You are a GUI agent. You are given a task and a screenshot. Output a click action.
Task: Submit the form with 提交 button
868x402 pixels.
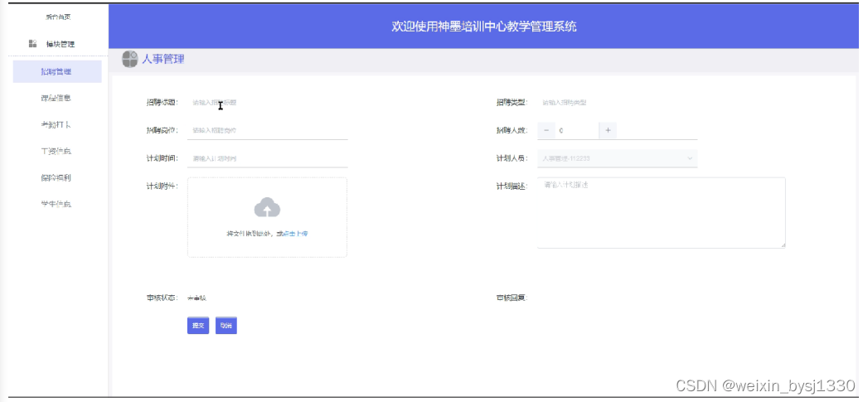pyautogui.click(x=198, y=326)
